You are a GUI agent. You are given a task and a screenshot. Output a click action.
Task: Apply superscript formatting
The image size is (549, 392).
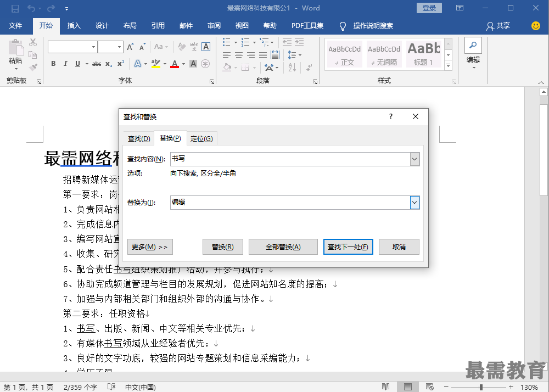[121, 64]
